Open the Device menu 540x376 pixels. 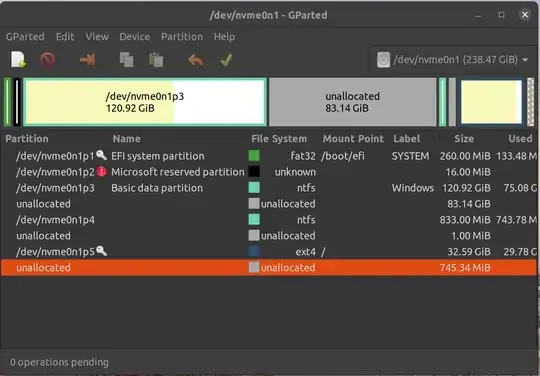[135, 36]
